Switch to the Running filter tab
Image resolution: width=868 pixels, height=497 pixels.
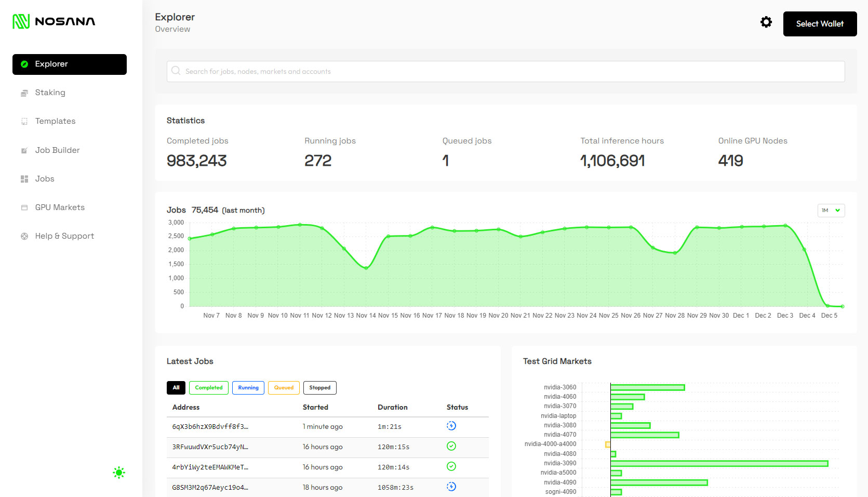coord(248,387)
